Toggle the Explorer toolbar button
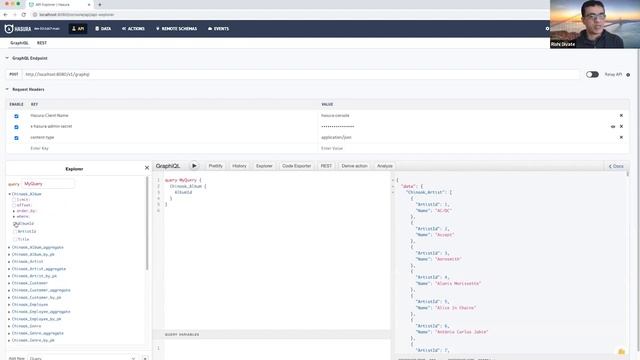640x360 pixels. pos(264,166)
